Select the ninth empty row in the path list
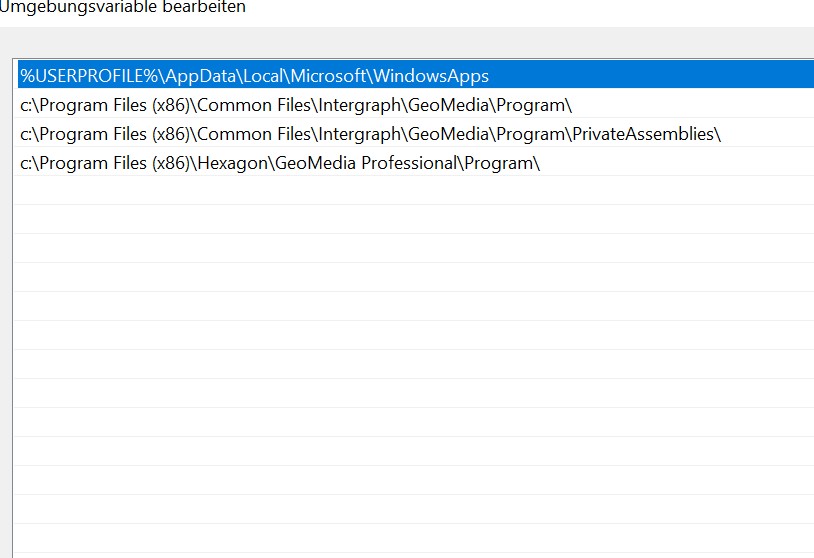The width and height of the screenshot is (814, 558). [x=400, y=423]
